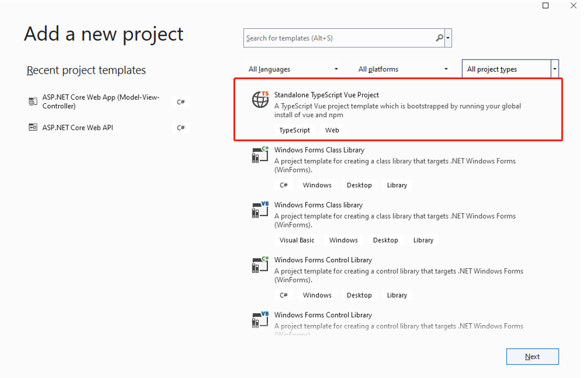Click the C# tag beside ASP.NET Core Web API

pyautogui.click(x=181, y=128)
